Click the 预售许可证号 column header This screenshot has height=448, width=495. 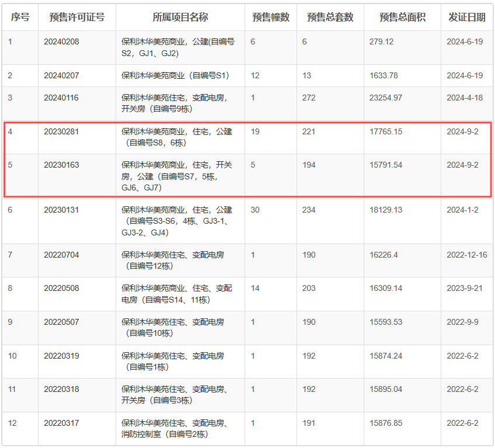point(77,17)
